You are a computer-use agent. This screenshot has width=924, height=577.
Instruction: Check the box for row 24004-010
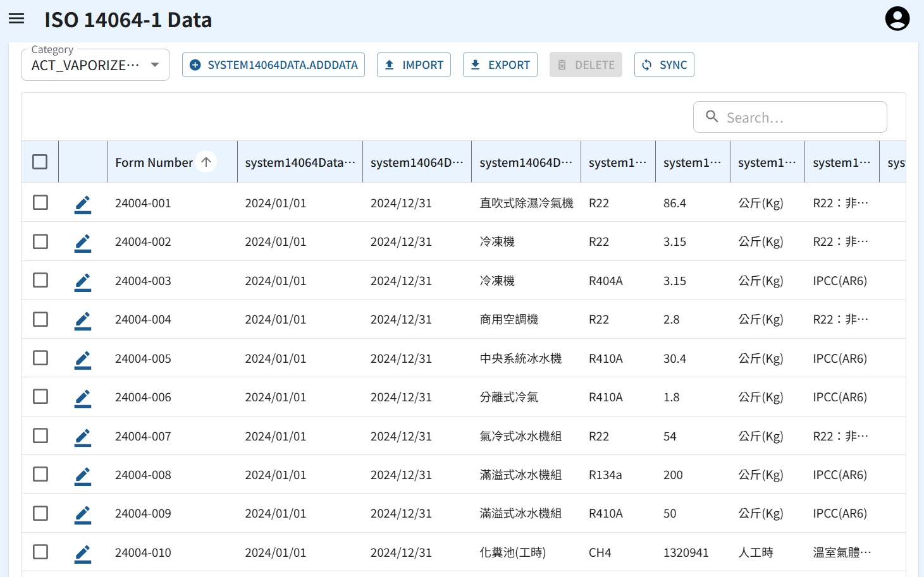tap(40, 552)
